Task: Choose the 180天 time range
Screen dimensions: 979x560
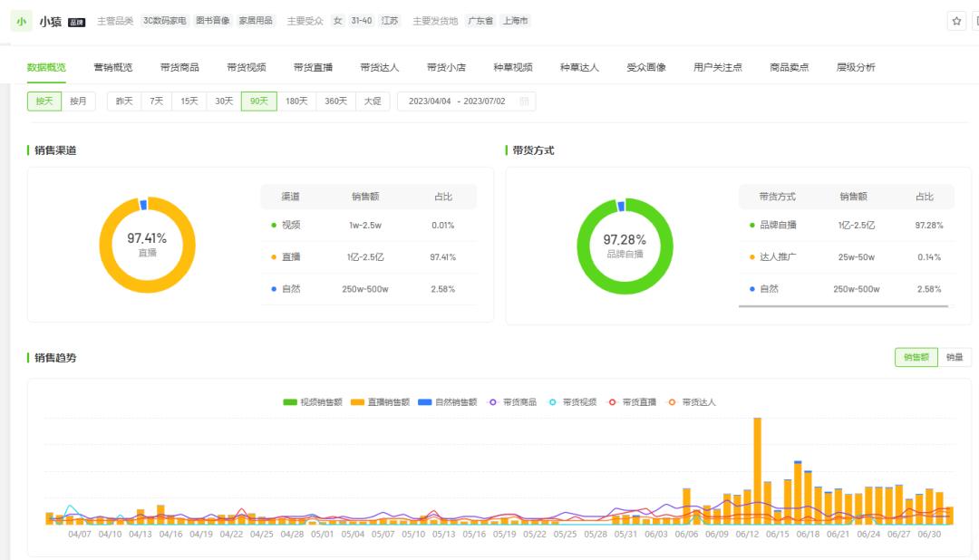Action: click(295, 101)
